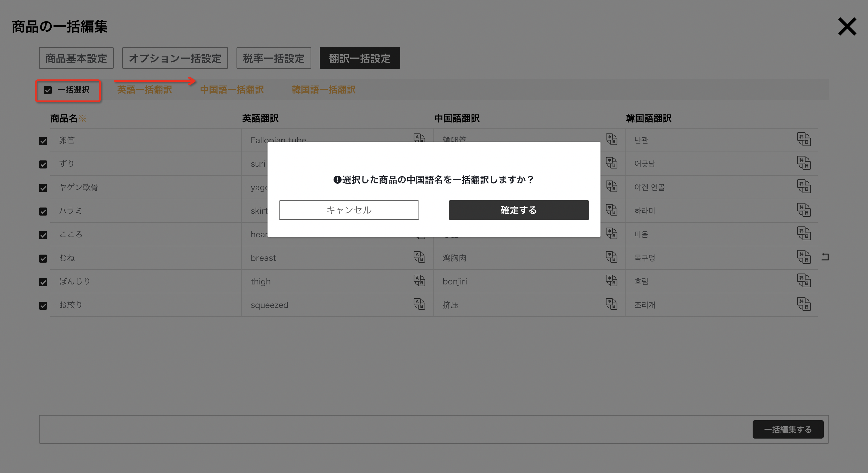Click Korean translate icon for 야겐 연골
Screen dimensions: 868x473
point(804,186)
